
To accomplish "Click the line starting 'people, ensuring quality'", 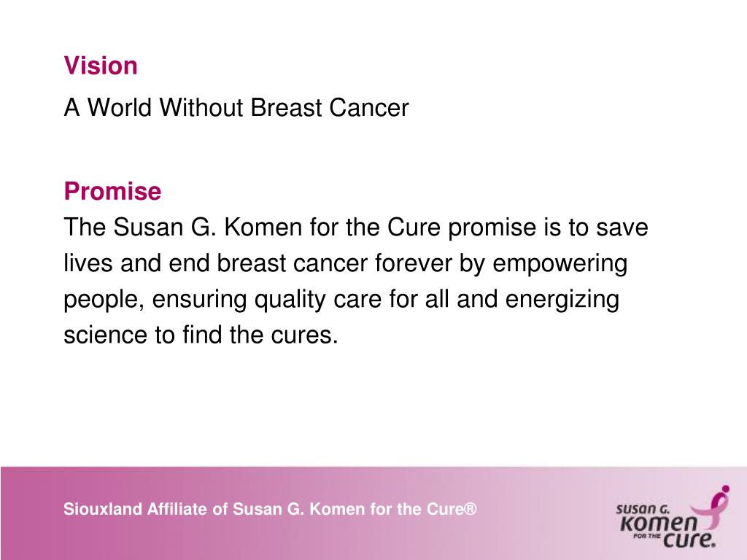I will click(x=341, y=300).
